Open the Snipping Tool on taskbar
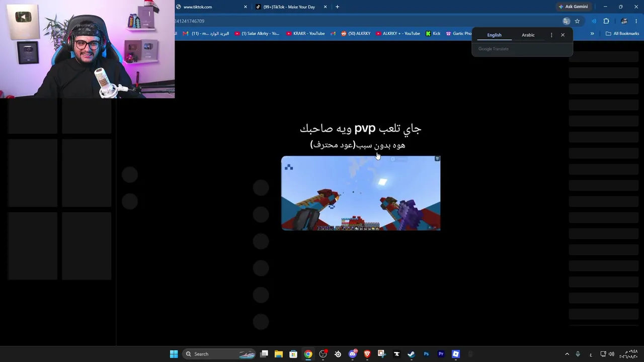The width and height of the screenshot is (644, 362). tap(381, 354)
